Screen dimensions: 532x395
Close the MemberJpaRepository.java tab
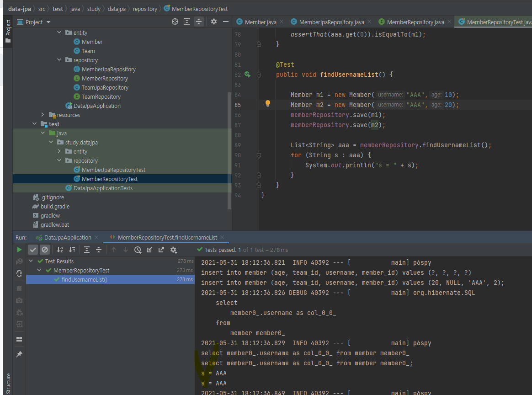(x=369, y=22)
